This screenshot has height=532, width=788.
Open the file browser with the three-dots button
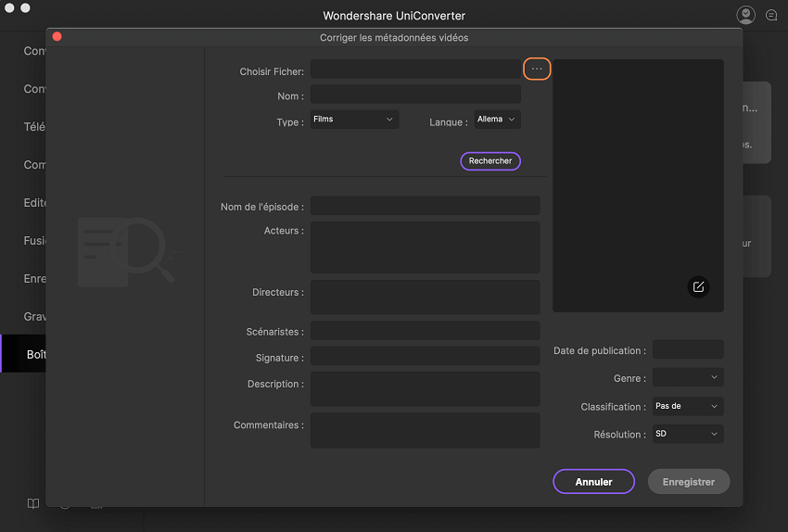coord(537,69)
